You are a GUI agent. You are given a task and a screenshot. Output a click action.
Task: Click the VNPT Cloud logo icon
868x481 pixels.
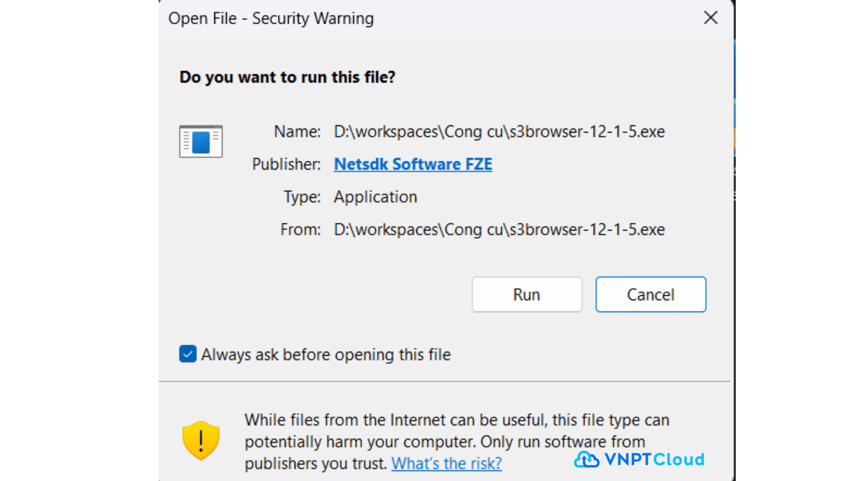click(586, 459)
